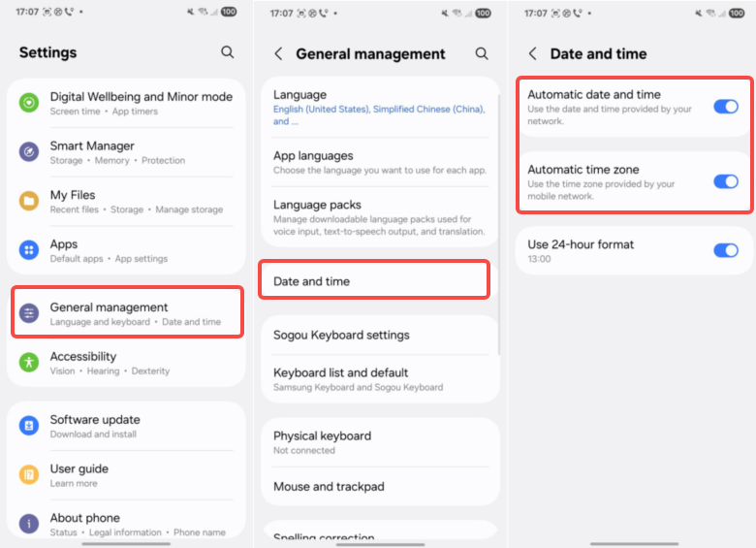756x548 pixels.
Task: Tap the User guide orange icon
Action: click(29, 474)
